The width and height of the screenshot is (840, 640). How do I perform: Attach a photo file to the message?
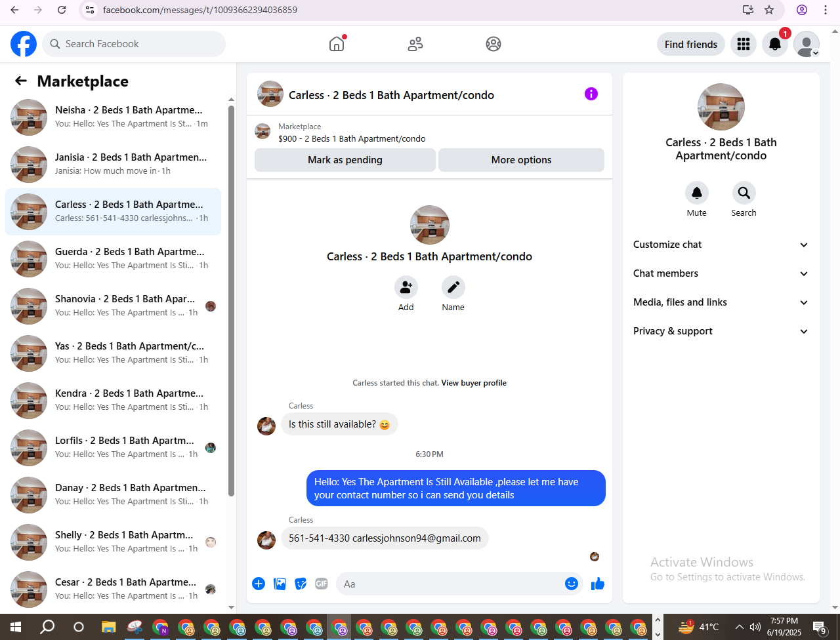(280, 584)
